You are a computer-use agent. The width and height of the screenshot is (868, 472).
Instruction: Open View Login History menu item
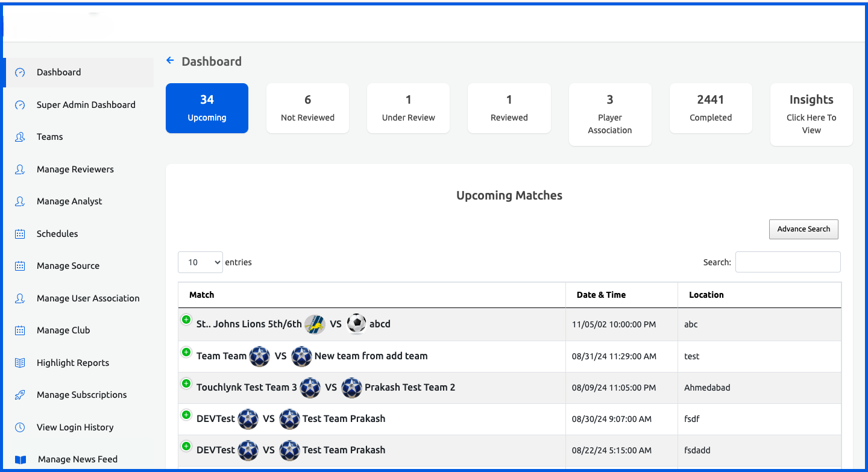(78, 427)
